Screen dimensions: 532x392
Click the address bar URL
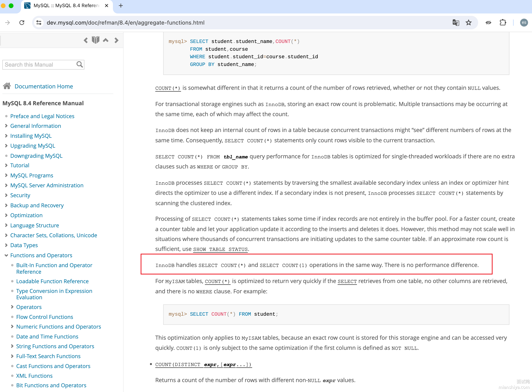click(x=125, y=23)
